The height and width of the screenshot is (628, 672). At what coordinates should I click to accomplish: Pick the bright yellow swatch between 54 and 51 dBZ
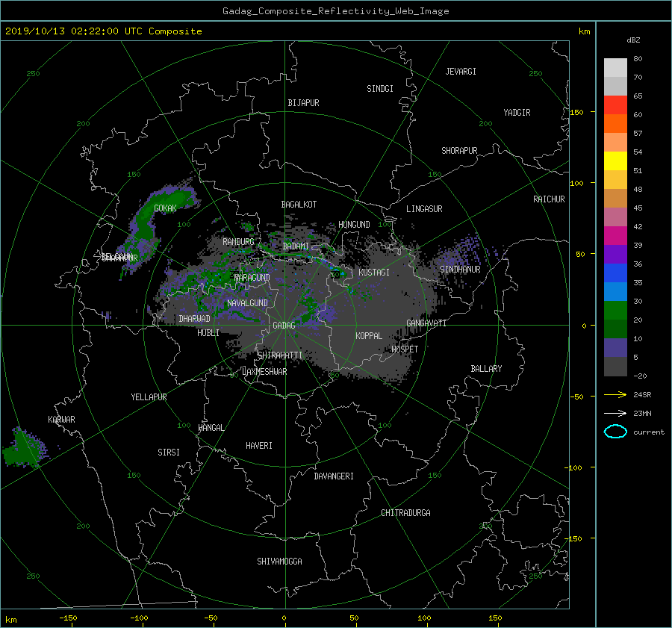[x=615, y=161]
